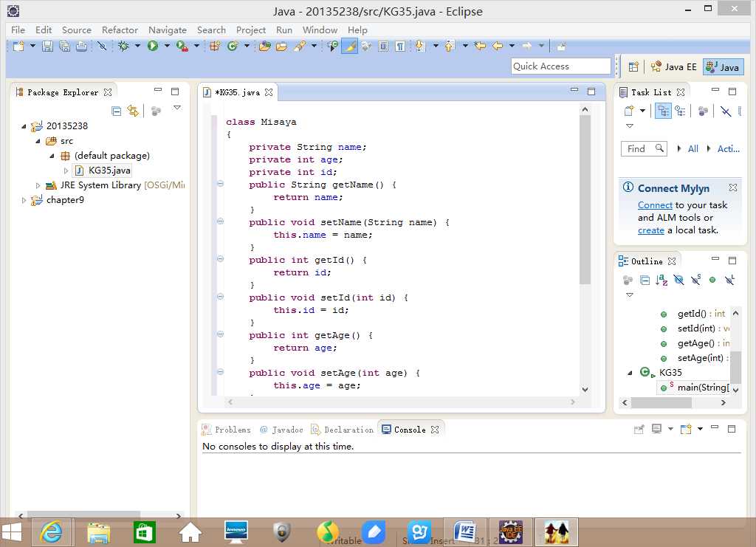Viewport: 756px width, 547px height.
Task: Switch to the Problems tab
Action: click(x=227, y=430)
